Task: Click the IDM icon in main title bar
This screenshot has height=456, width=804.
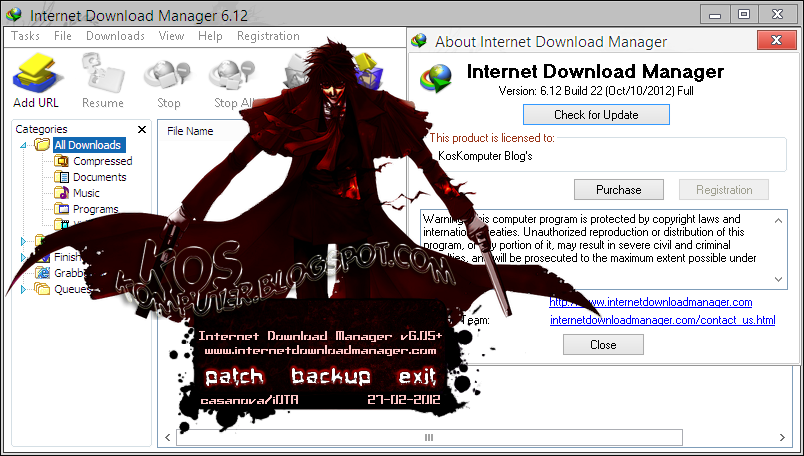Action: [14, 14]
